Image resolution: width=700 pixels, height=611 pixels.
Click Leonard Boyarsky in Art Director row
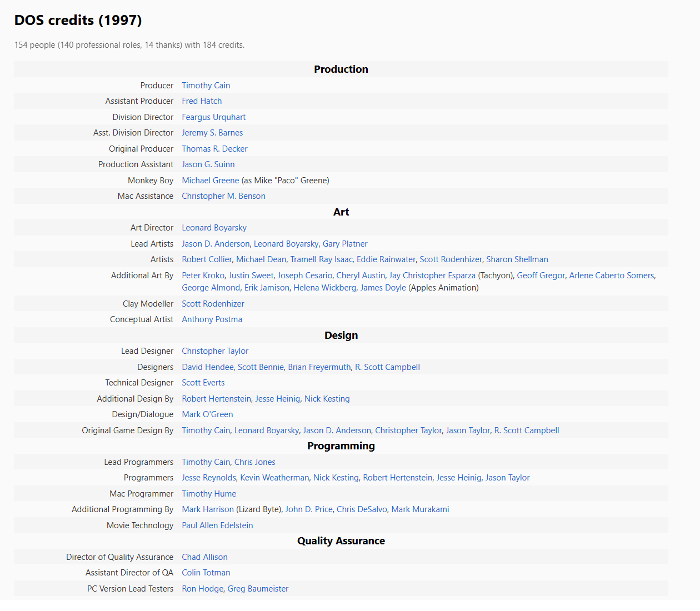[x=214, y=228]
